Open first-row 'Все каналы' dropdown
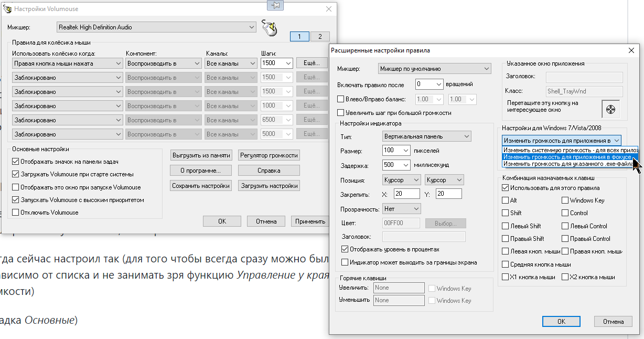 (230, 63)
